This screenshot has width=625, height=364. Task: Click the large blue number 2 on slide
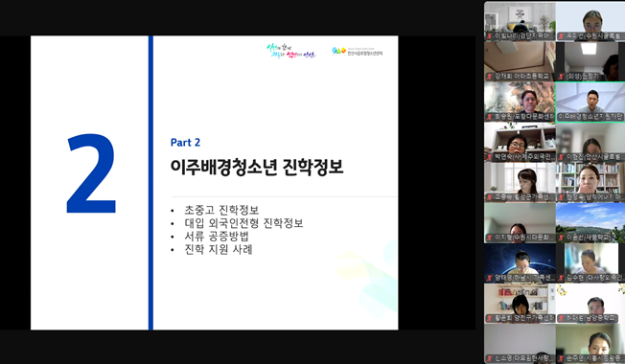coord(91,174)
